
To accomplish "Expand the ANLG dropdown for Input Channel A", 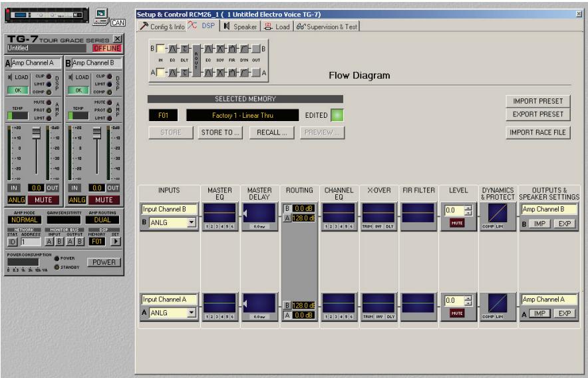I will [x=192, y=312].
